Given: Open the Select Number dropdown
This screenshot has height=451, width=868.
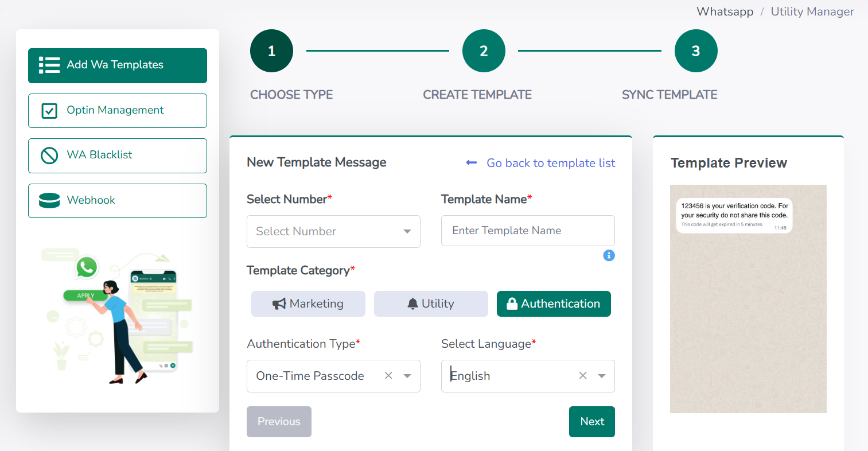Looking at the screenshot, I should [x=333, y=231].
